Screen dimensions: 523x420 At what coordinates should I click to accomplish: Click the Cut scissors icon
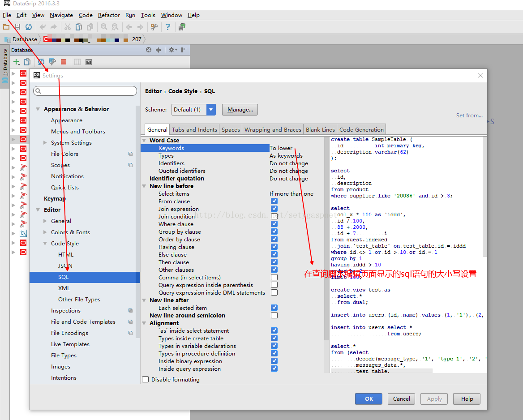coord(67,27)
